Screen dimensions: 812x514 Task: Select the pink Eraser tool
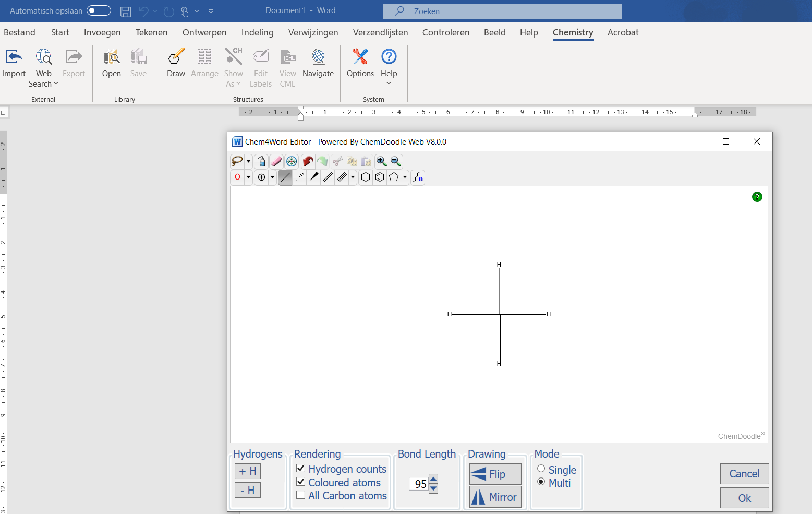(x=276, y=161)
